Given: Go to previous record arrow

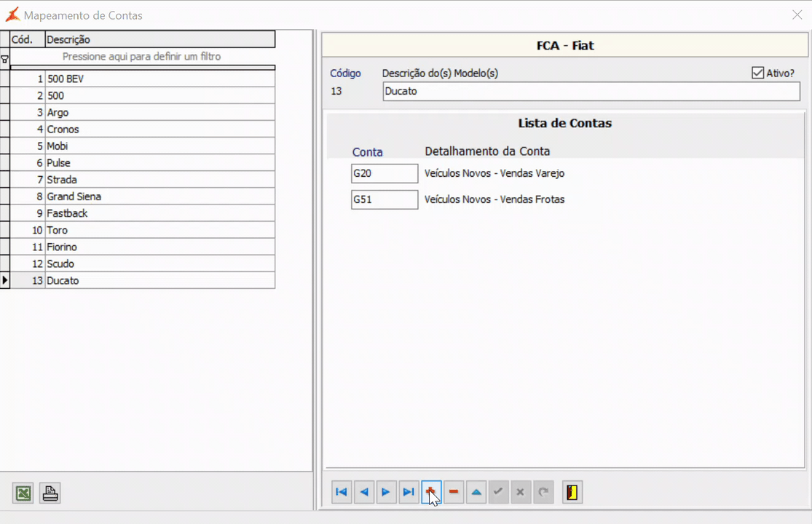Looking at the screenshot, I should click(x=364, y=492).
